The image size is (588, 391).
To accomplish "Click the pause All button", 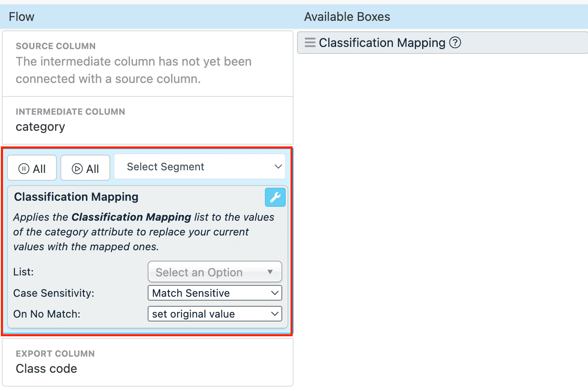I will click(x=32, y=169).
